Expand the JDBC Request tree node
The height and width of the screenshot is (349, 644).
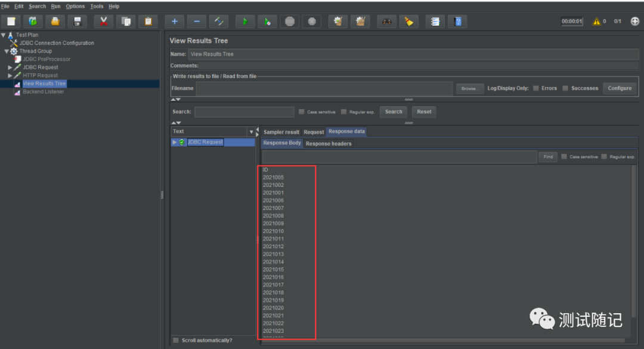click(10, 67)
